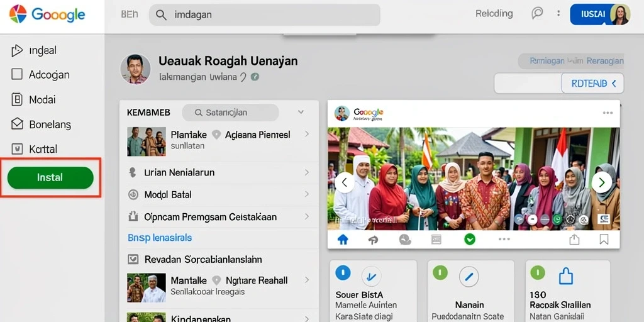Click the green WhatsApp icon on the photo
Image resolution: width=644 pixels, height=322 pixels.
557,219
